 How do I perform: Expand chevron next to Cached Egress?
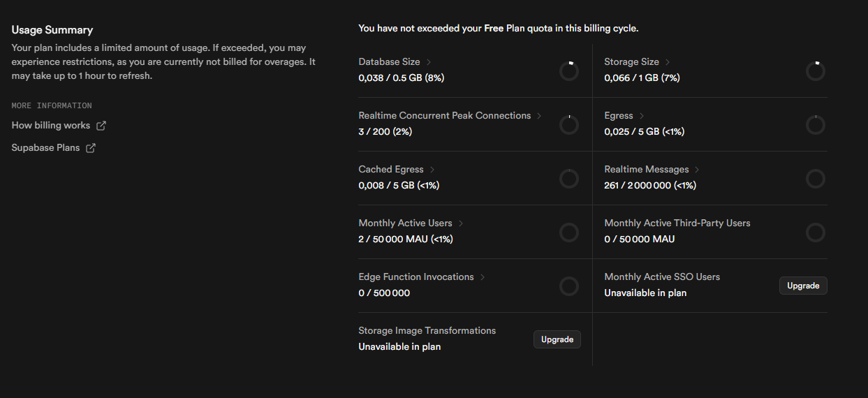[x=432, y=170]
